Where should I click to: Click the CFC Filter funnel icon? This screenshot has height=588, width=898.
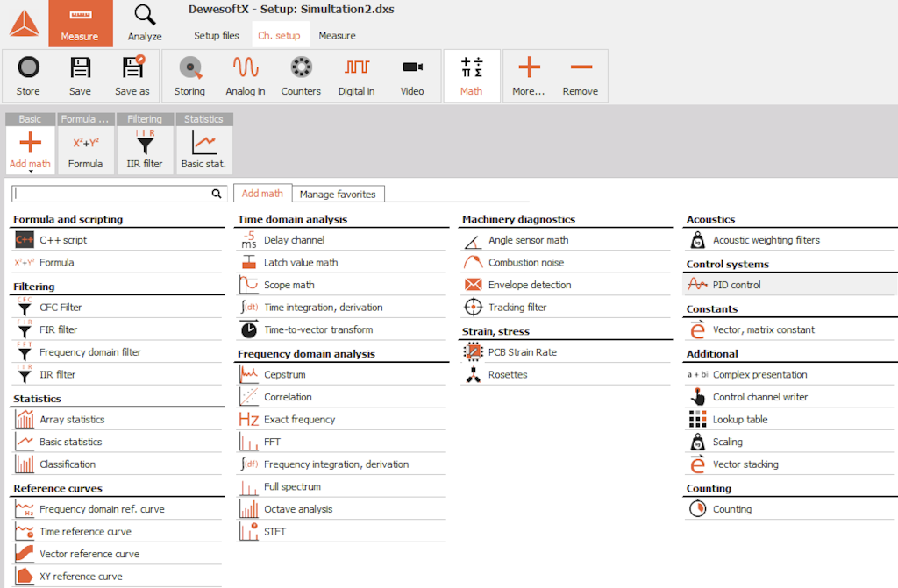pyautogui.click(x=24, y=308)
